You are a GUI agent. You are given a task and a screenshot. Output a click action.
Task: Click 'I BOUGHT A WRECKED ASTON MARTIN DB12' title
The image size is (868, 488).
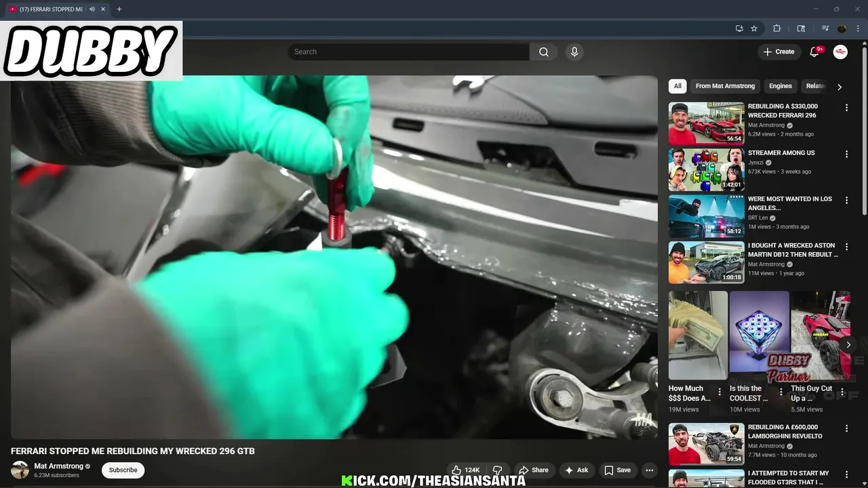tap(793, 250)
